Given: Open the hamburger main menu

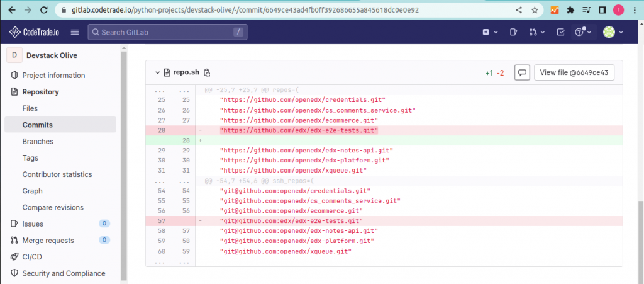Looking at the screenshot, I should 75,32.
